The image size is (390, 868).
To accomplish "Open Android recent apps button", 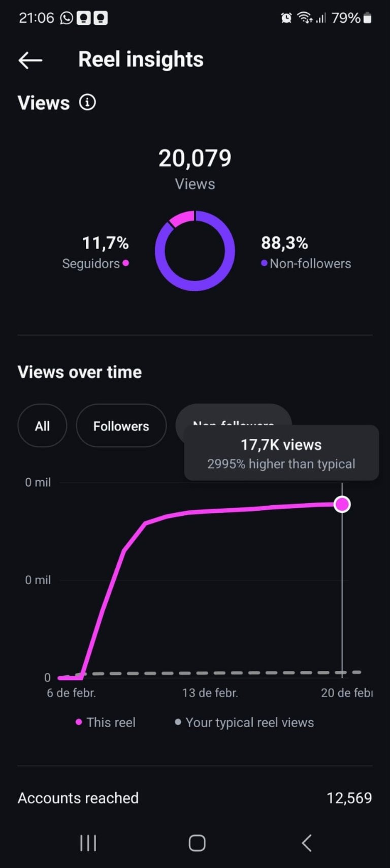I will click(x=88, y=843).
